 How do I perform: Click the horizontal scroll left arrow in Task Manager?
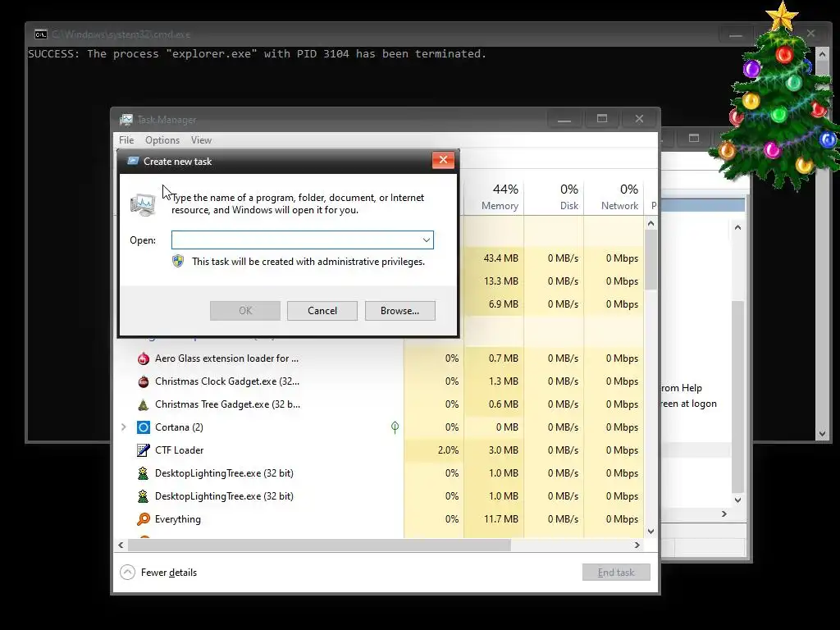click(x=121, y=545)
